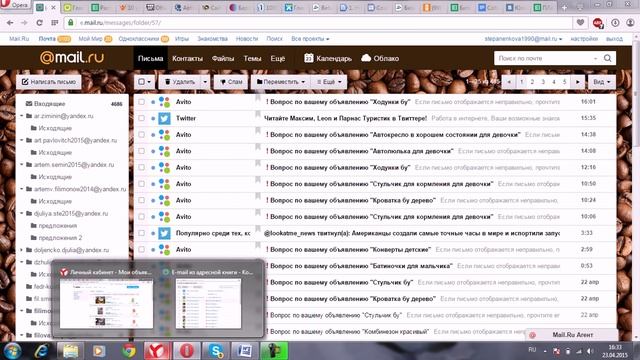Image resolution: width=640 pixels, height=360 pixels.
Task: Open the Windows Start button
Action: pyautogui.click(x=12, y=351)
